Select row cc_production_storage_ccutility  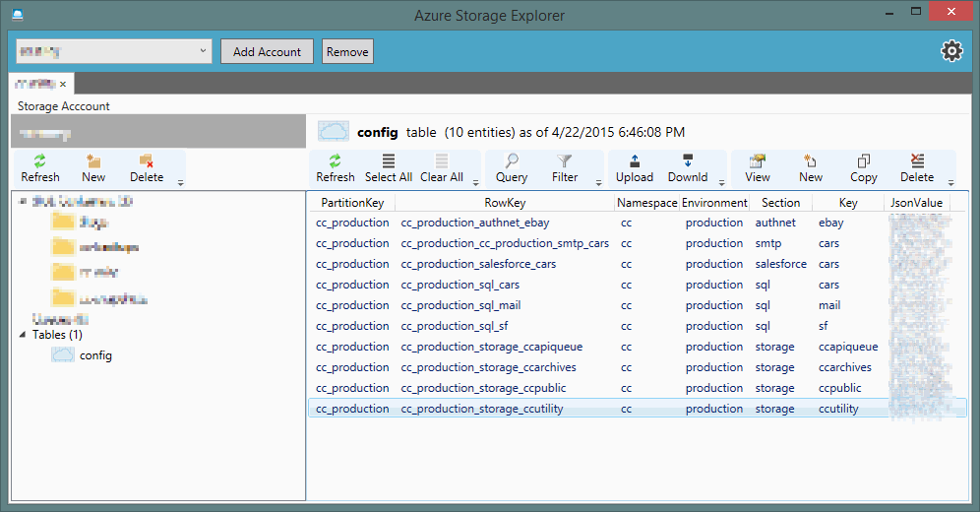pyautogui.click(x=638, y=409)
